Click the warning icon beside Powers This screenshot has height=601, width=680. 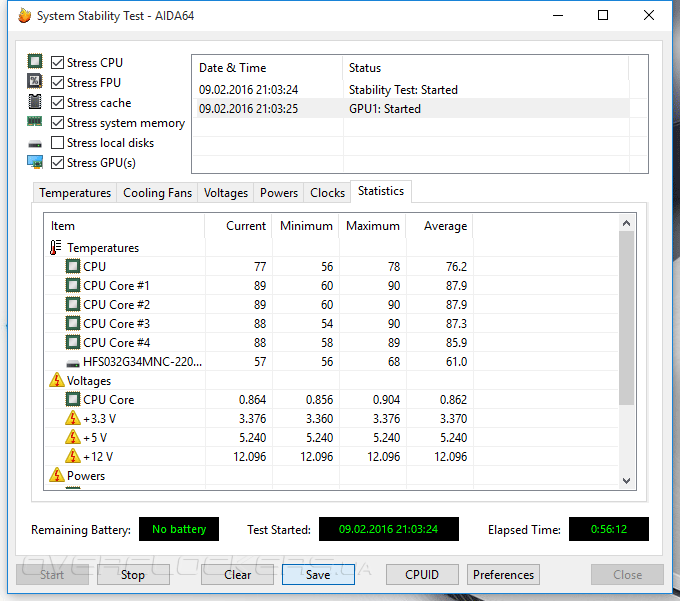click(57, 475)
